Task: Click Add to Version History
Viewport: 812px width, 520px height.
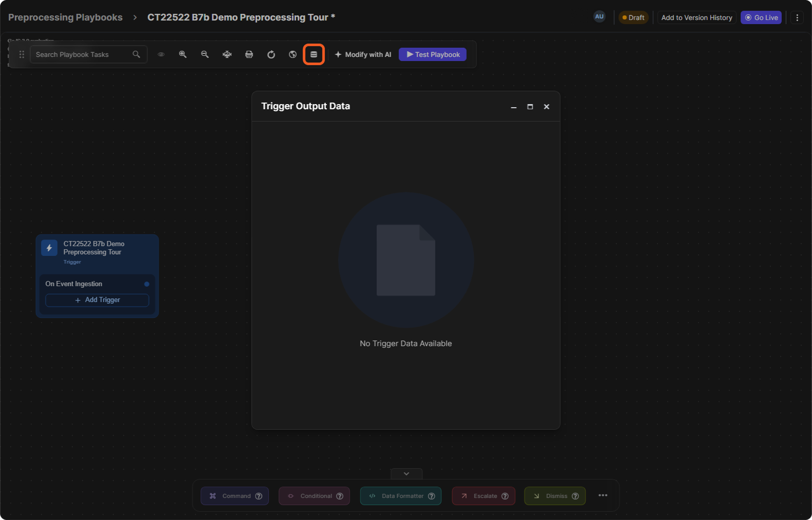Action: point(697,17)
